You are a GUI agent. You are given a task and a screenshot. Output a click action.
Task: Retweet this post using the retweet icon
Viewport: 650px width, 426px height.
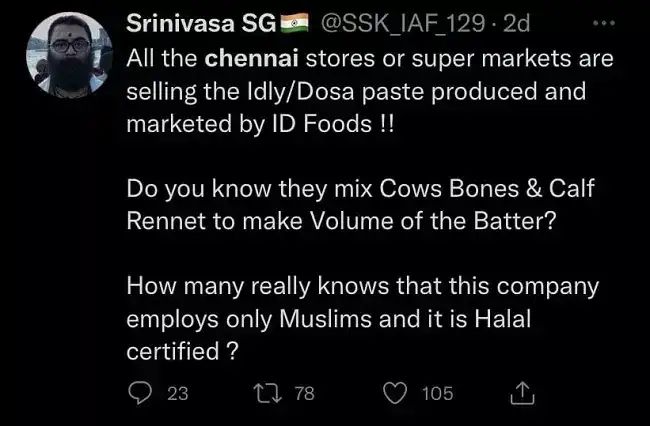268,393
